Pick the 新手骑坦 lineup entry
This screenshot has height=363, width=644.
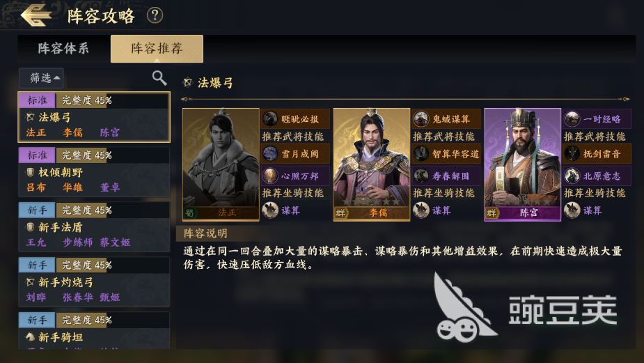coord(94,330)
